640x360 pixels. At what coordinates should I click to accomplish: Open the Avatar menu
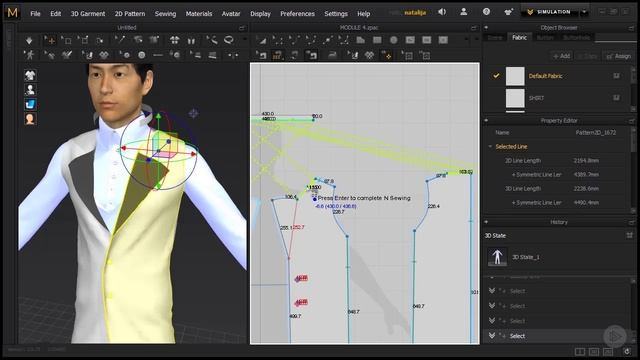231,13
